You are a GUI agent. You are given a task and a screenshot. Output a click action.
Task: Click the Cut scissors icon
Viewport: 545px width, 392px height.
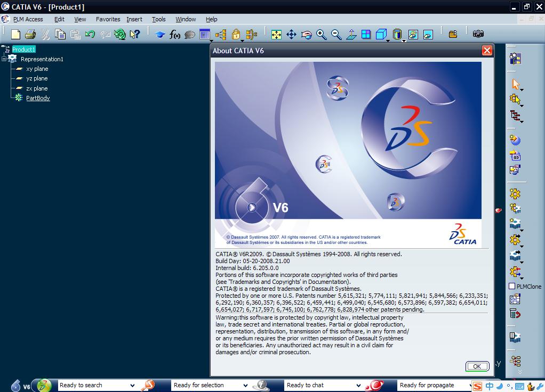pos(45,35)
